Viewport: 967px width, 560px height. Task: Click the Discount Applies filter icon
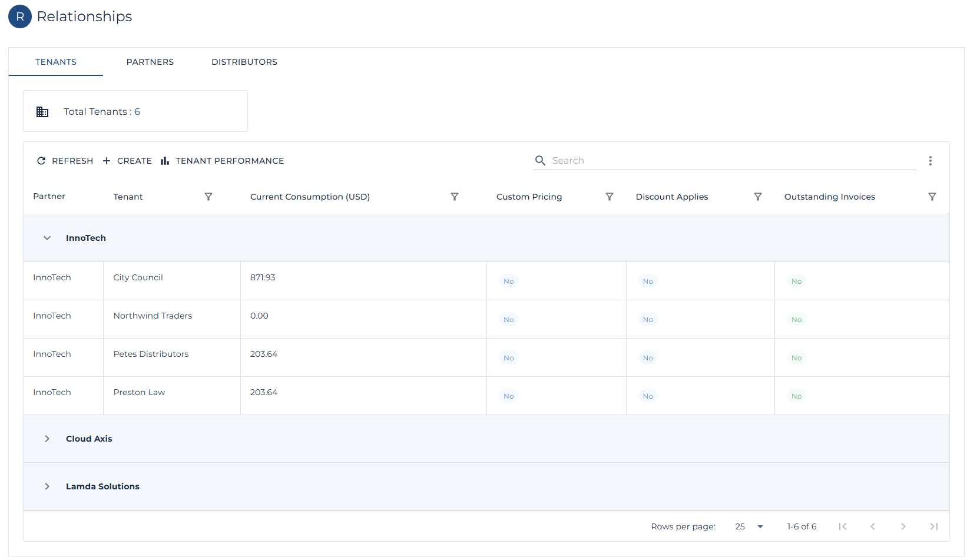pyautogui.click(x=758, y=197)
